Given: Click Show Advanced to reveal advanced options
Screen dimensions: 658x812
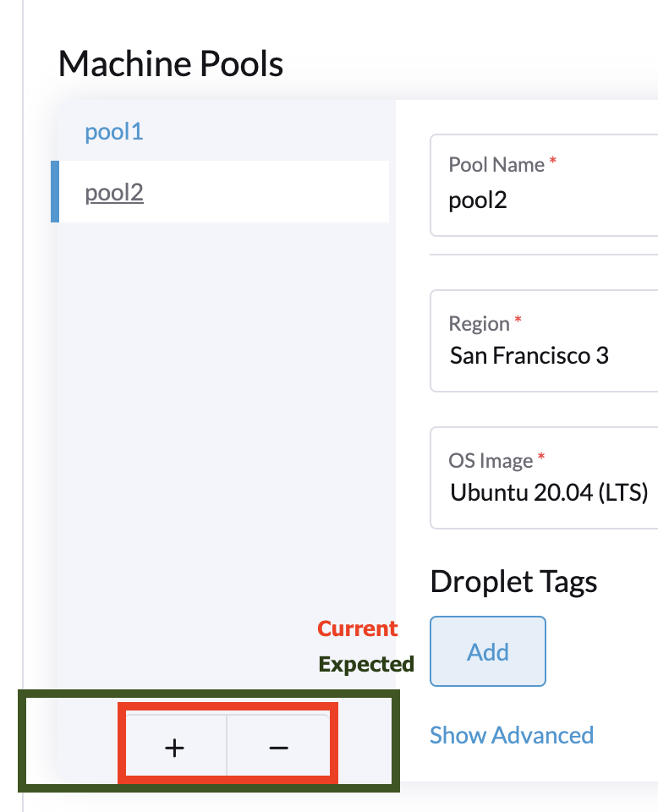Looking at the screenshot, I should point(512,735).
